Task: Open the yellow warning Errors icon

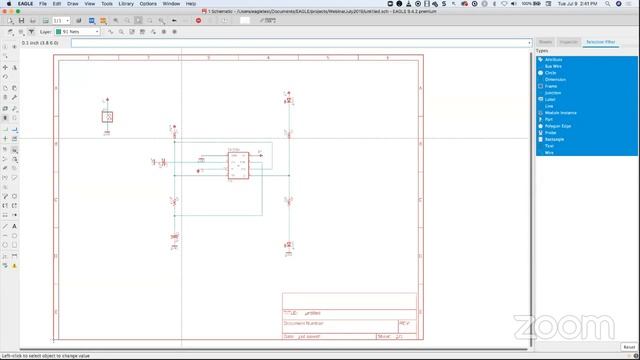Action: pyautogui.click(x=14, y=266)
